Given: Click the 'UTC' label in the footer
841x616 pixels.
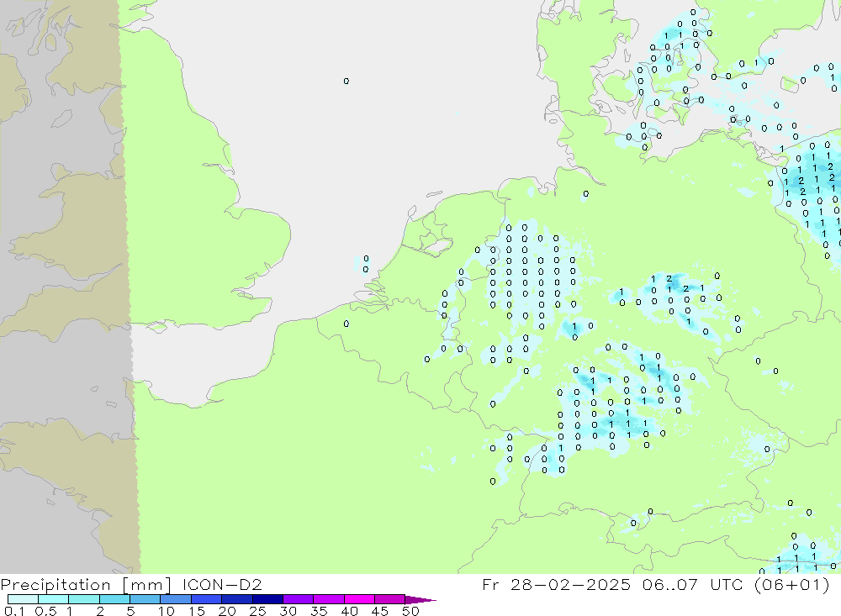Looking at the screenshot, I should tap(727, 584).
